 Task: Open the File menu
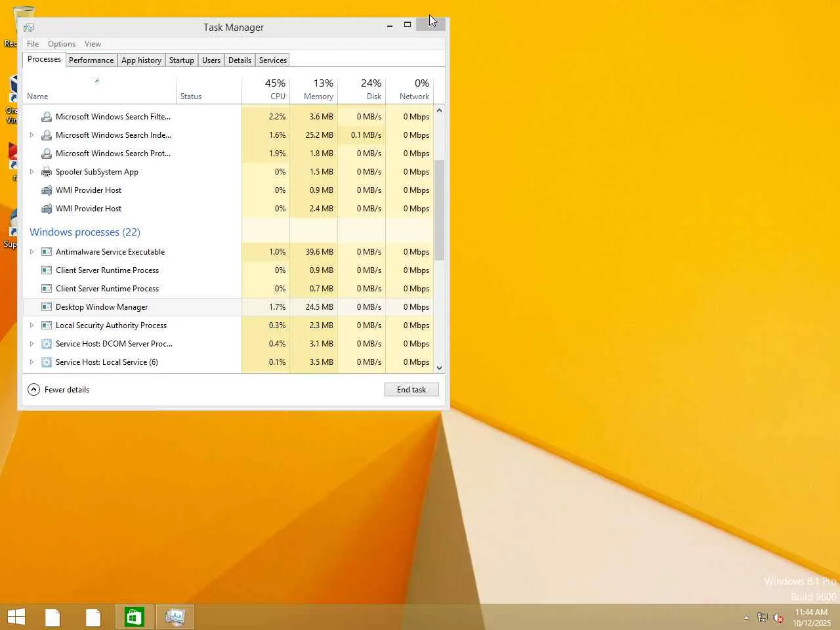[33, 44]
